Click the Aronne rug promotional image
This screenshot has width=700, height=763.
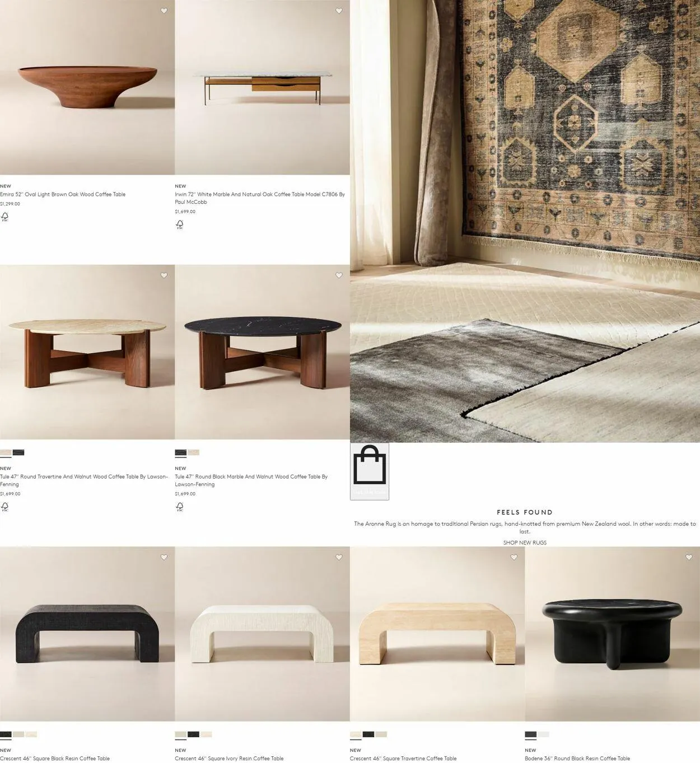(525, 221)
